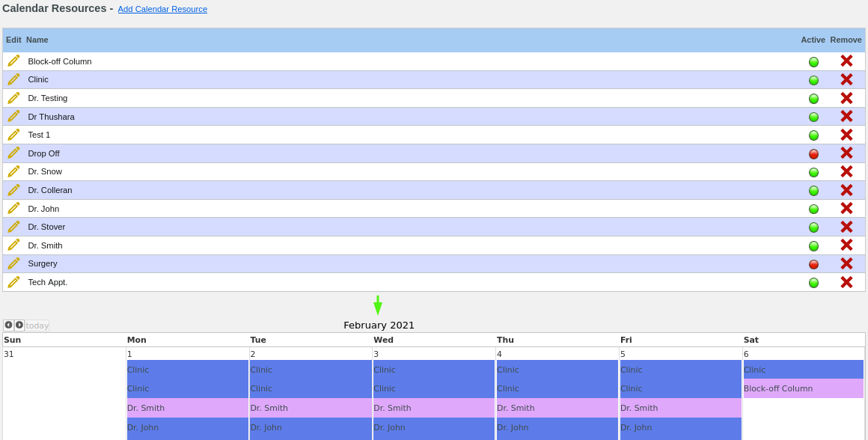Click the pencil beside Dr. Stover
Image resolution: width=868 pixels, height=440 pixels.
point(13,227)
